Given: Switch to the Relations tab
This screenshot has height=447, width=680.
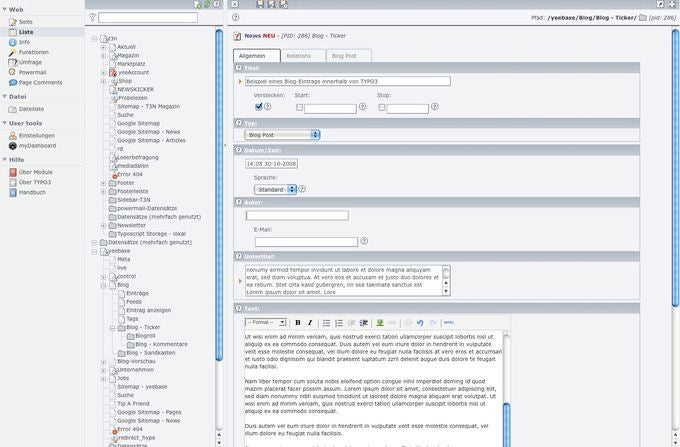Looking at the screenshot, I should [x=298, y=56].
